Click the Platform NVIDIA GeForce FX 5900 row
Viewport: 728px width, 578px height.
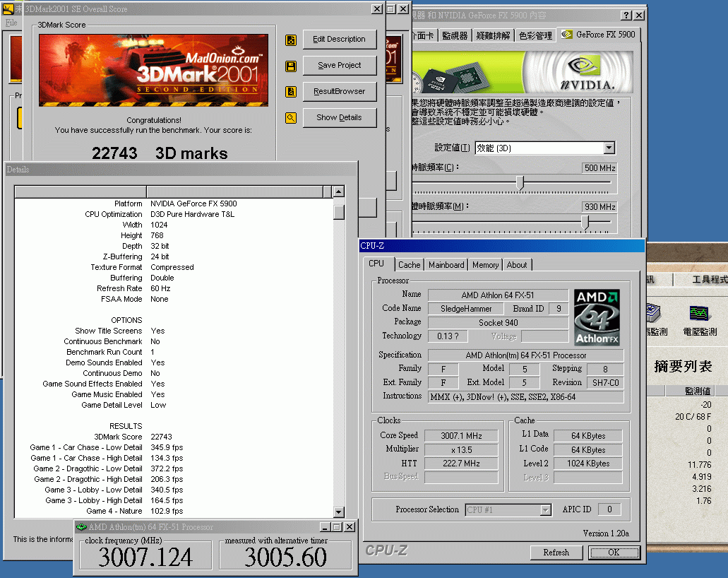point(174,204)
